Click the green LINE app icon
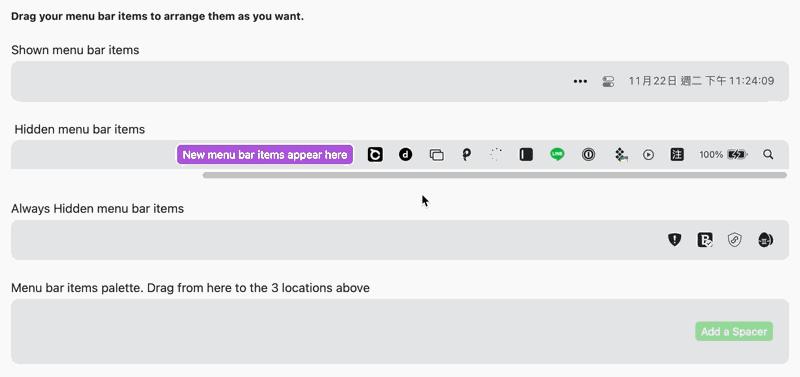800x377 pixels. (x=557, y=154)
